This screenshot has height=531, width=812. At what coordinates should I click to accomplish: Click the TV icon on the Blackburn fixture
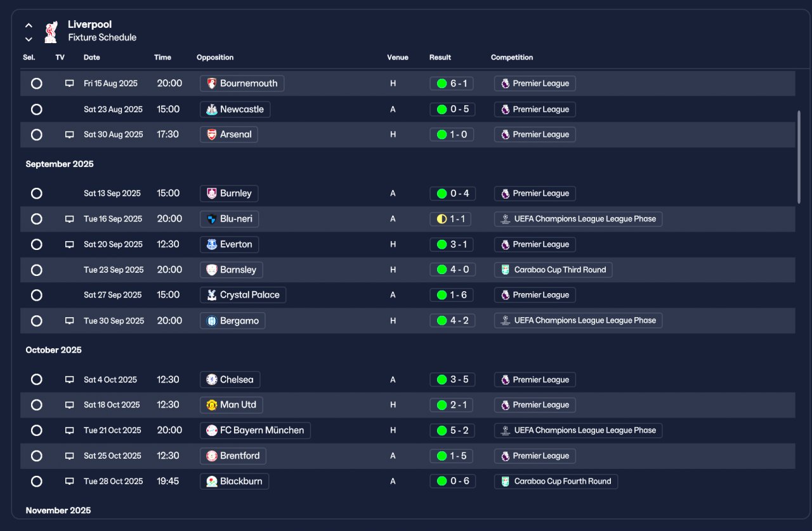tap(70, 482)
